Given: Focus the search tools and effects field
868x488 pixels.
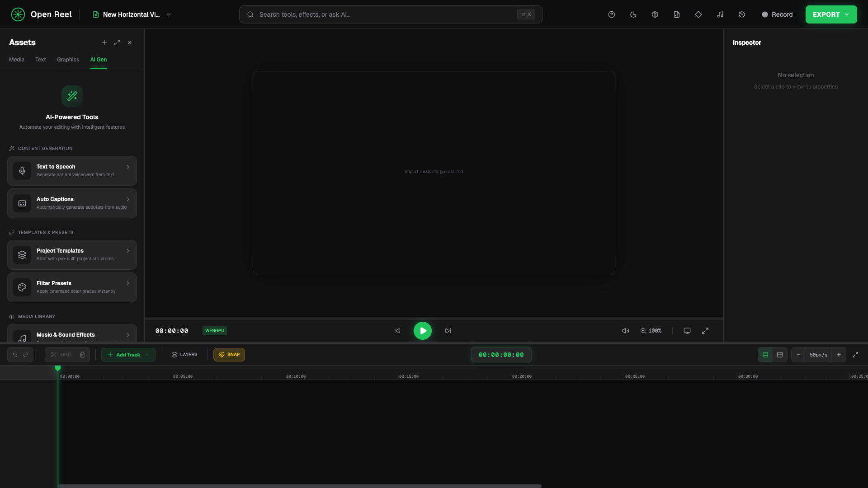Looking at the screenshot, I should [x=391, y=14].
